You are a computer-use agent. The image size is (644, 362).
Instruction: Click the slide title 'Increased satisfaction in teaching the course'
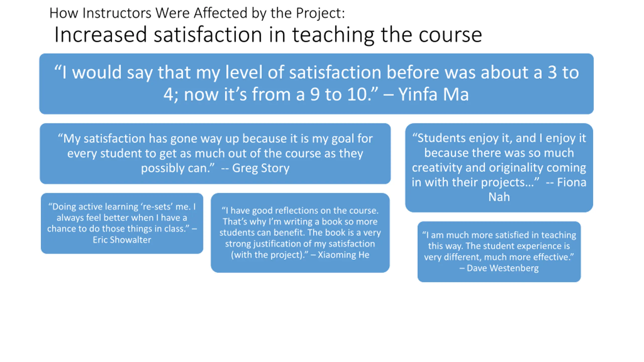tap(268, 35)
